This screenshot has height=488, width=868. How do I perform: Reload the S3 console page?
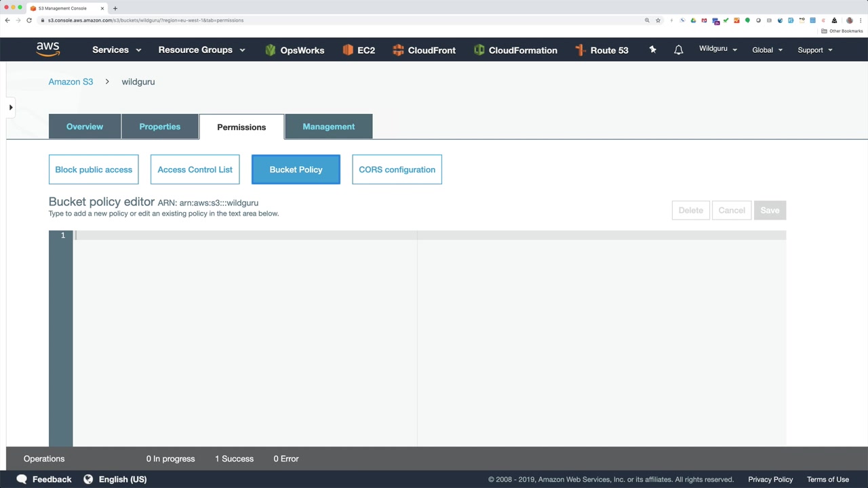[x=29, y=20]
